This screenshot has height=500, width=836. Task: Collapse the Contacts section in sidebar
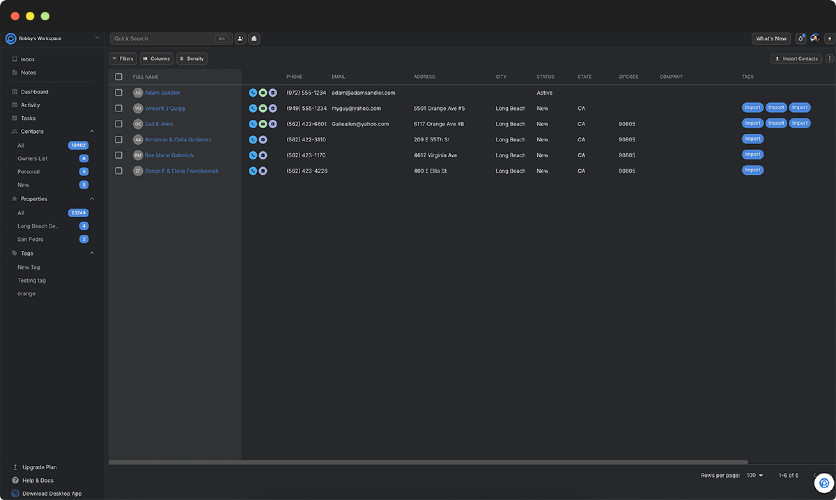92,131
